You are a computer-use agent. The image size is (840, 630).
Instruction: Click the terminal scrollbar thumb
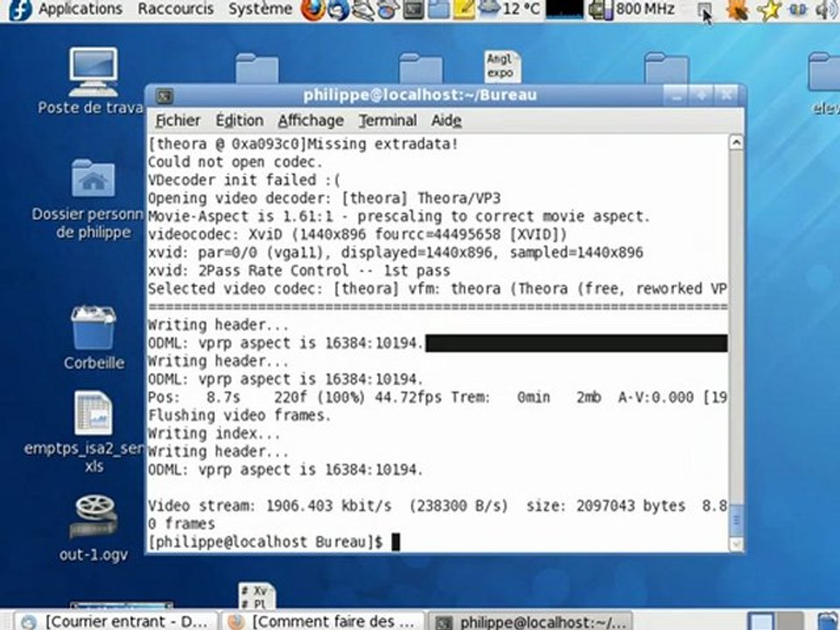736,520
